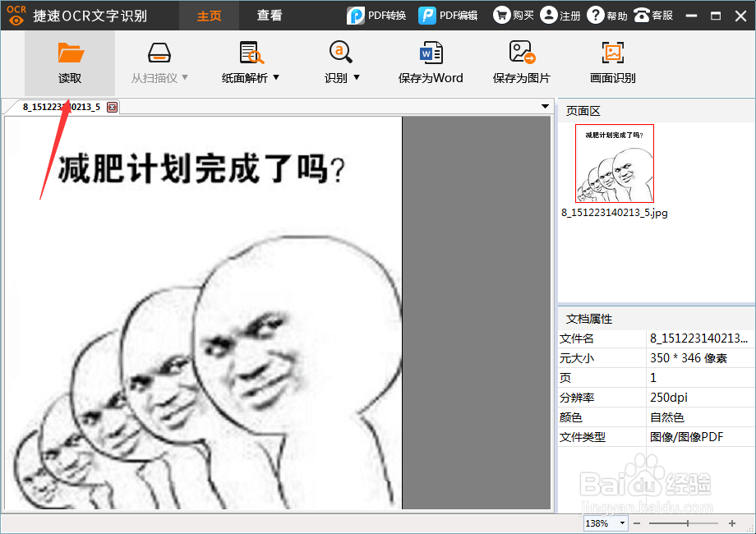Click the 350 * 346 像素 value
Screen dimensions: 756x534
pyautogui.click(x=688, y=358)
